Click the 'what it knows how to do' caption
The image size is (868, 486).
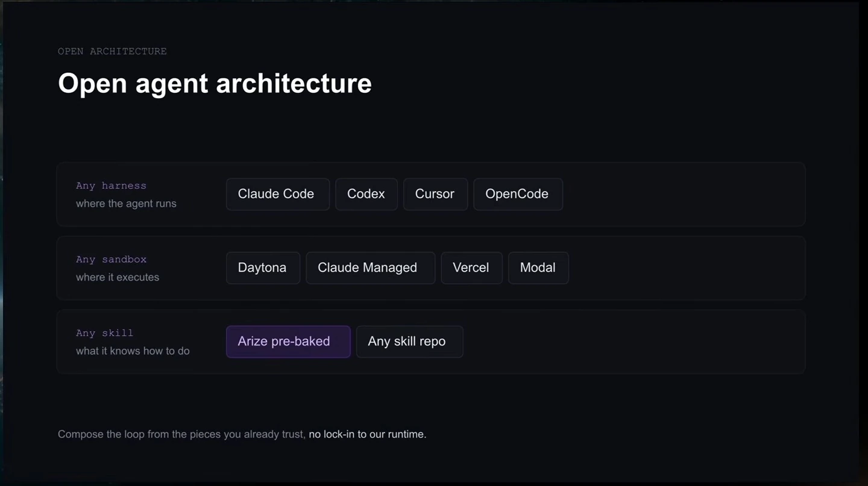pos(133,350)
